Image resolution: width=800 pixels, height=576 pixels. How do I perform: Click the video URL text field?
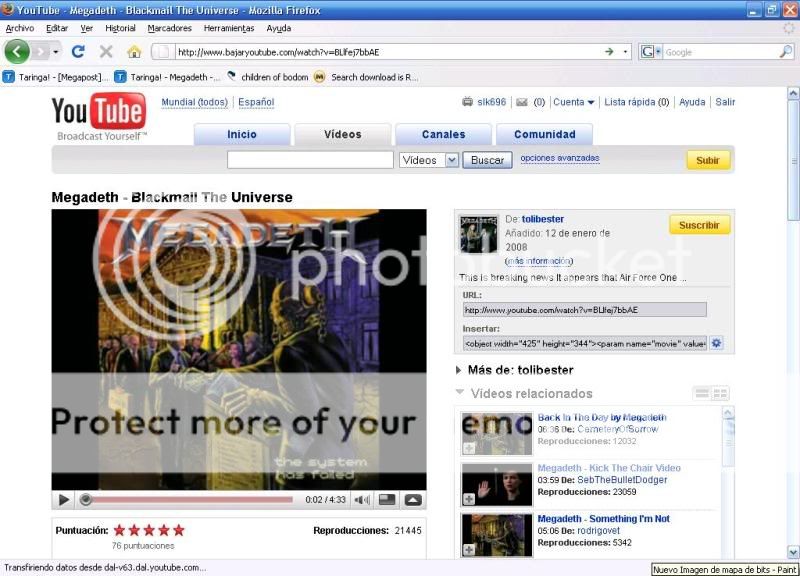(585, 310)
